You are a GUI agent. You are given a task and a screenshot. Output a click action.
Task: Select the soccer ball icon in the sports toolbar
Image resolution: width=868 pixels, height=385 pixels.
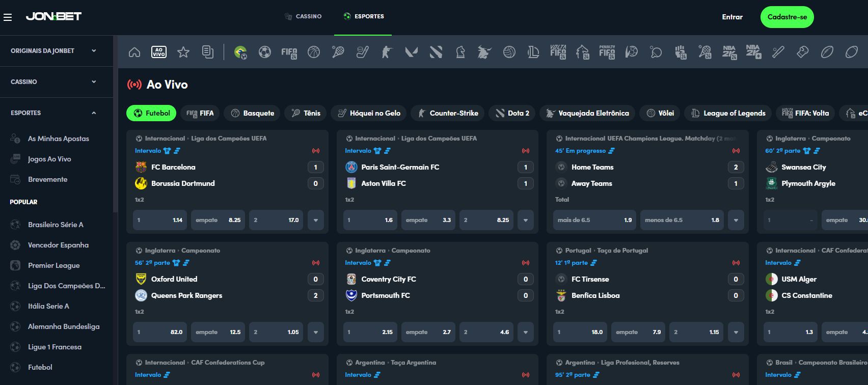265,52
